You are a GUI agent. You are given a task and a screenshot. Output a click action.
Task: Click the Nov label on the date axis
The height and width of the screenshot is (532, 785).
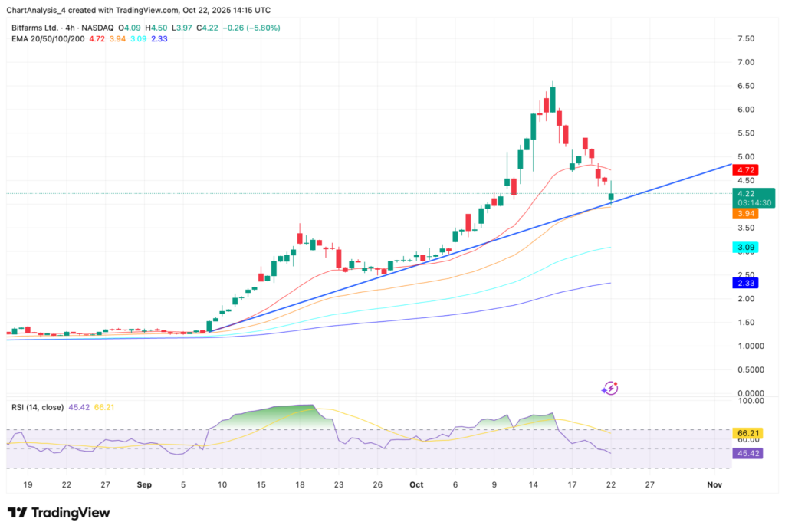[x=714, y=484]
